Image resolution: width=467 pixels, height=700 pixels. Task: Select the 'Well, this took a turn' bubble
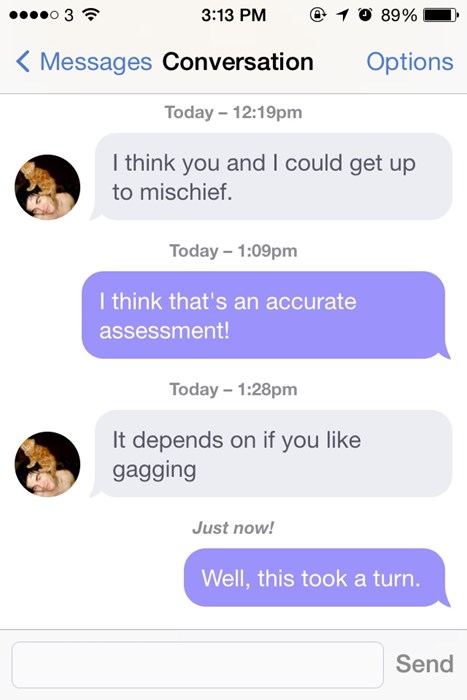pyautogui.click(x=316, y=578)
